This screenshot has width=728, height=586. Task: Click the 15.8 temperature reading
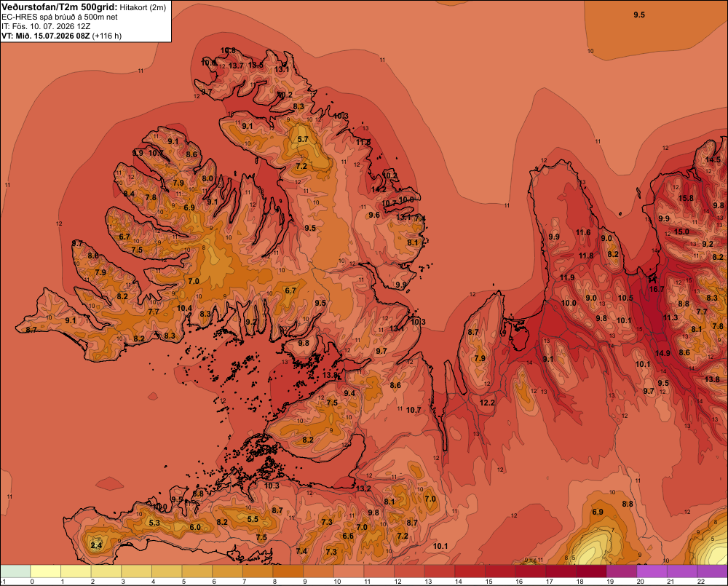tap(686, 198)
